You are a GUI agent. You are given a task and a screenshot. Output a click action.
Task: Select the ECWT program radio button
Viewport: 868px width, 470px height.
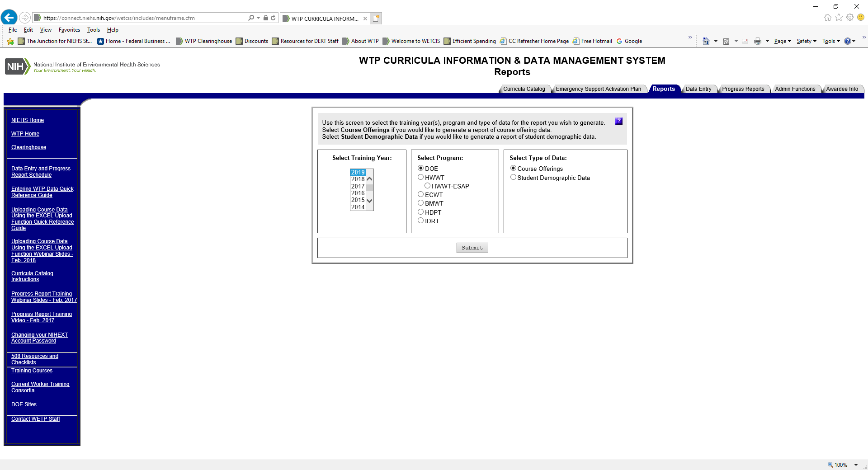420,194
